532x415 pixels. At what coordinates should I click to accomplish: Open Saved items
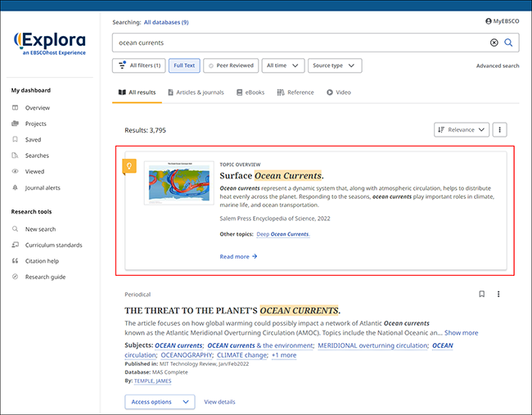point(33,140)
